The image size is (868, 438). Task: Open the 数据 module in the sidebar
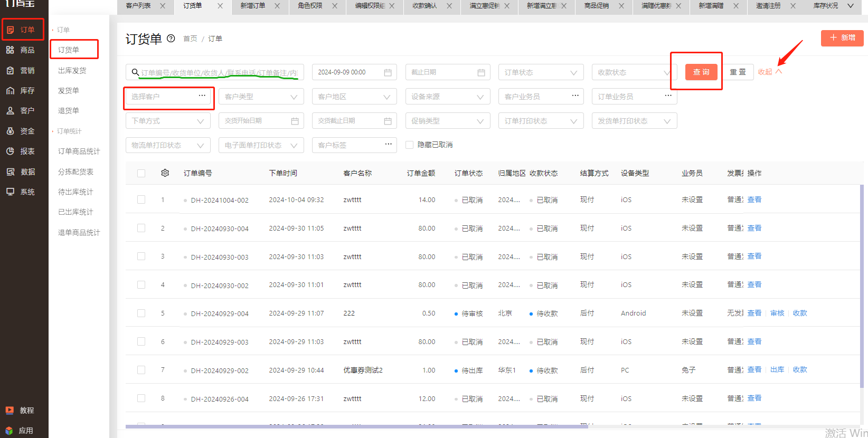coord(21,172)
